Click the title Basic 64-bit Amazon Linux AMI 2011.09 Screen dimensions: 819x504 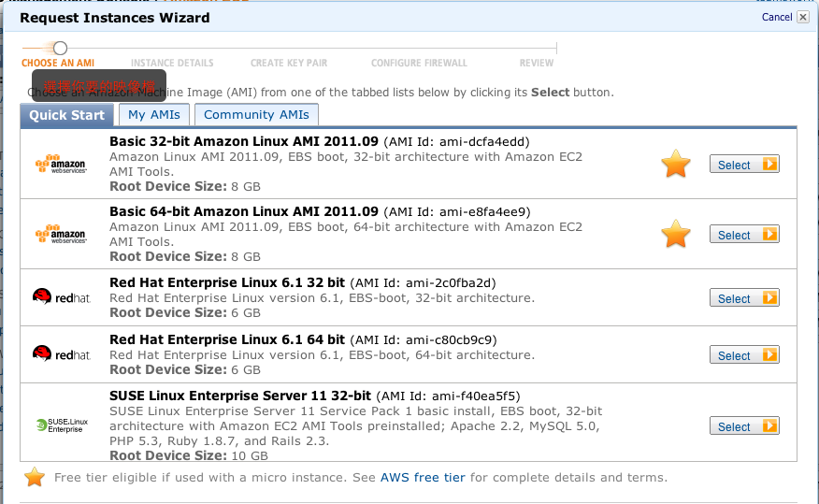click(x=244, y=211)
